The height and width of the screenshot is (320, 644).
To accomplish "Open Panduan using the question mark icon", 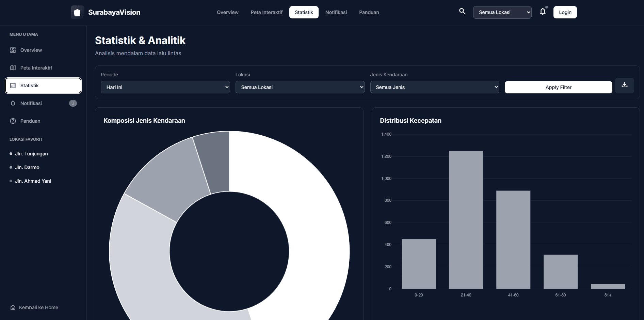I will tap(13, 121).
